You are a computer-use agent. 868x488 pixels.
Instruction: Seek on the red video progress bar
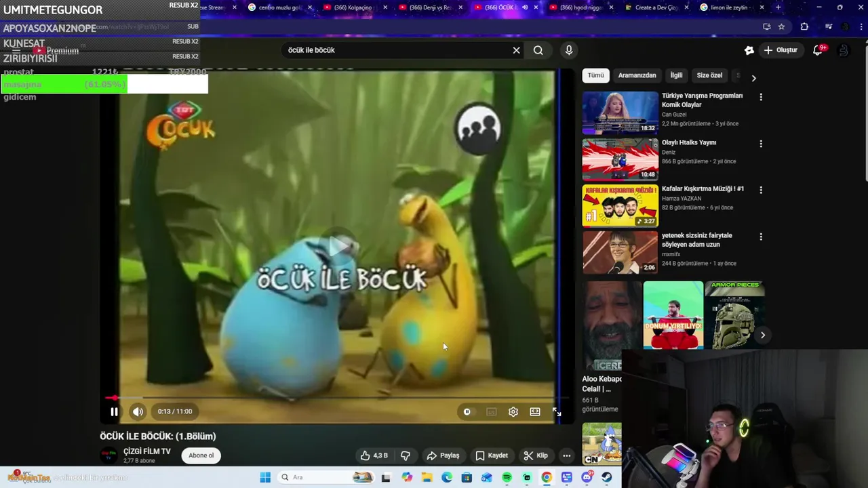(337, 398)
